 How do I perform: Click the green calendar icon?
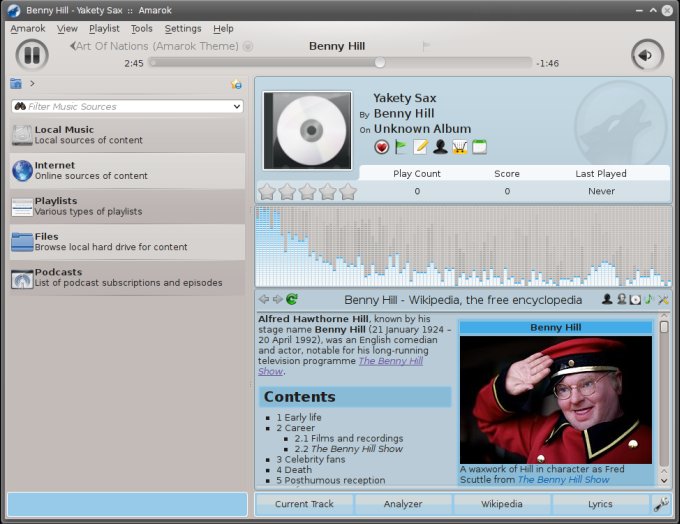point(479,147)
